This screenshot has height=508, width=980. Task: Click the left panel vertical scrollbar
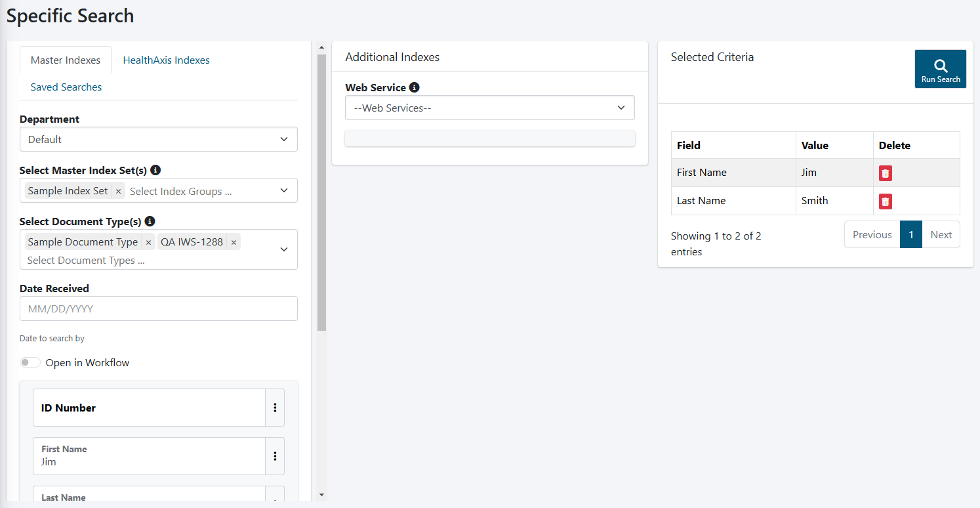click(321, 197)
